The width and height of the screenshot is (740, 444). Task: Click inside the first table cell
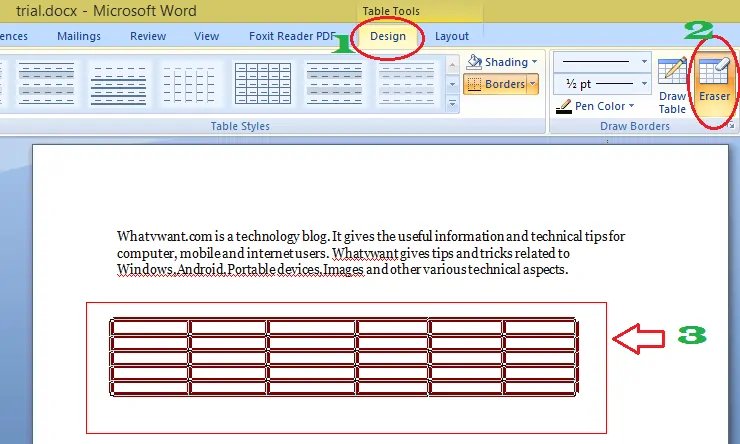coord(150,327)
